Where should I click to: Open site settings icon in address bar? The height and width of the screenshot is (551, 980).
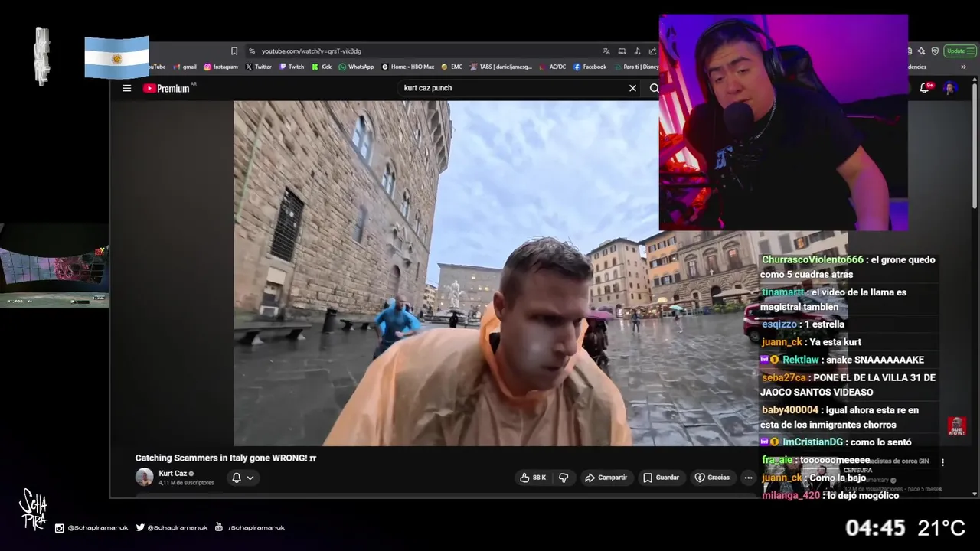tap(252, 51)
